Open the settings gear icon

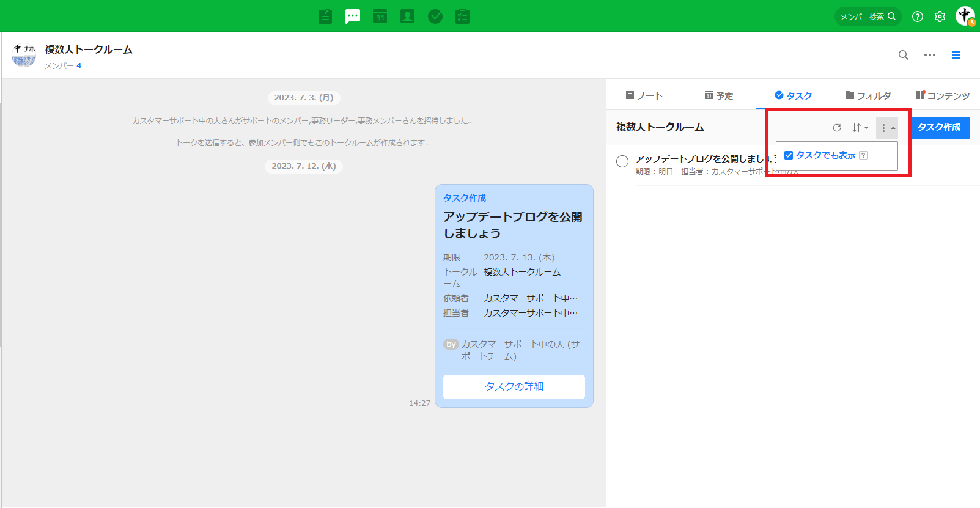940,17
